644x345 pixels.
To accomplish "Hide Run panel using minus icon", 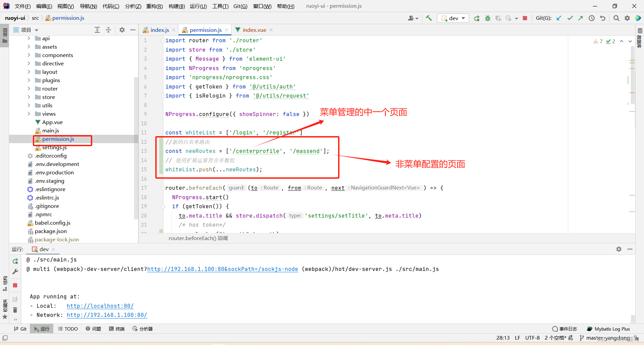I will (630, 249).
